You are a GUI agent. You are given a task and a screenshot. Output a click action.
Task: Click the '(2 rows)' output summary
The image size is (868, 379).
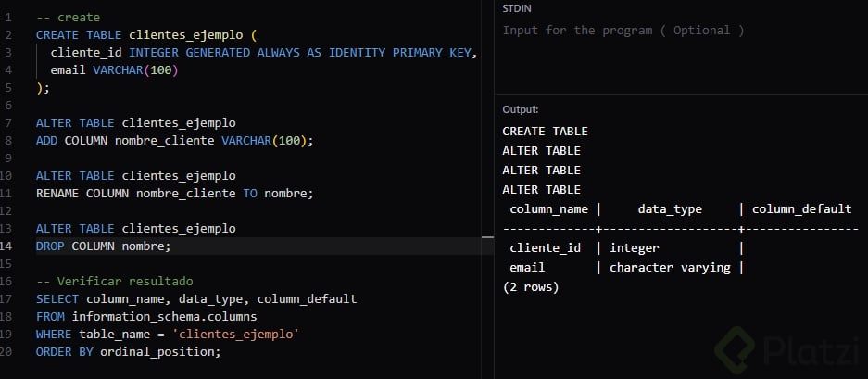(531, 287)
